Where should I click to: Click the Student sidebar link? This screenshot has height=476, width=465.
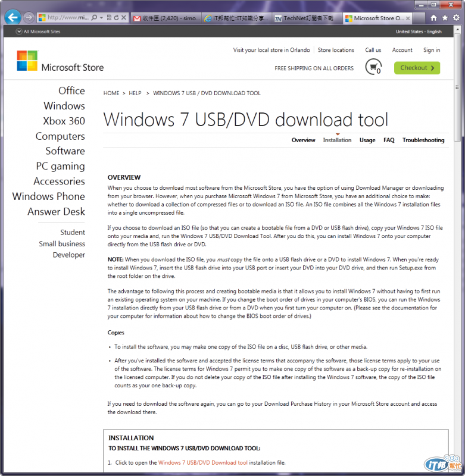point(73,232)
